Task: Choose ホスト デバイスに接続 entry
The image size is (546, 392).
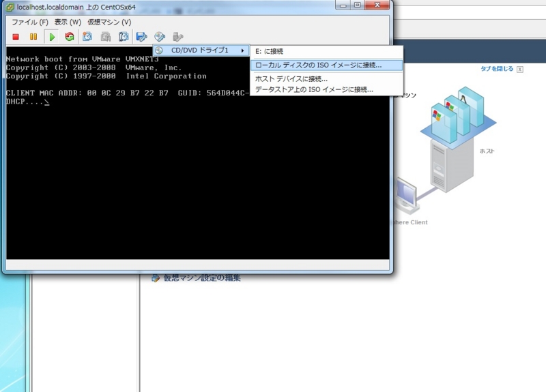Action: click(327, 79)
